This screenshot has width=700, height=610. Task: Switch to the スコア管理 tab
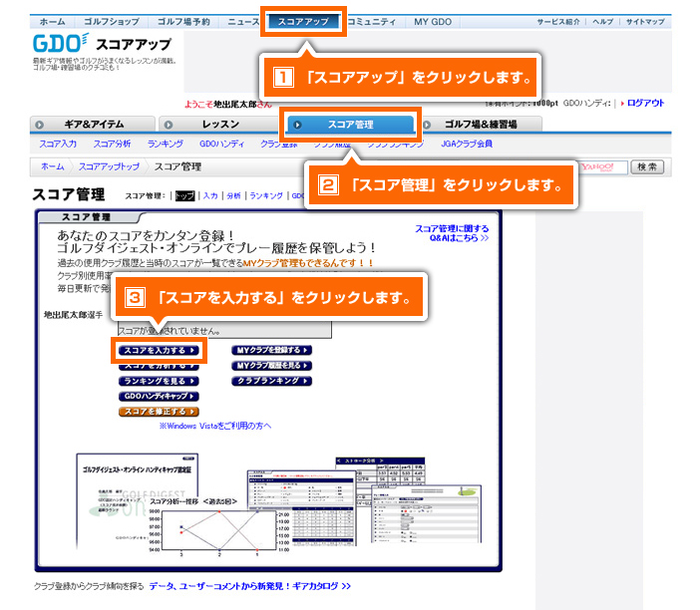click(350, 125)
